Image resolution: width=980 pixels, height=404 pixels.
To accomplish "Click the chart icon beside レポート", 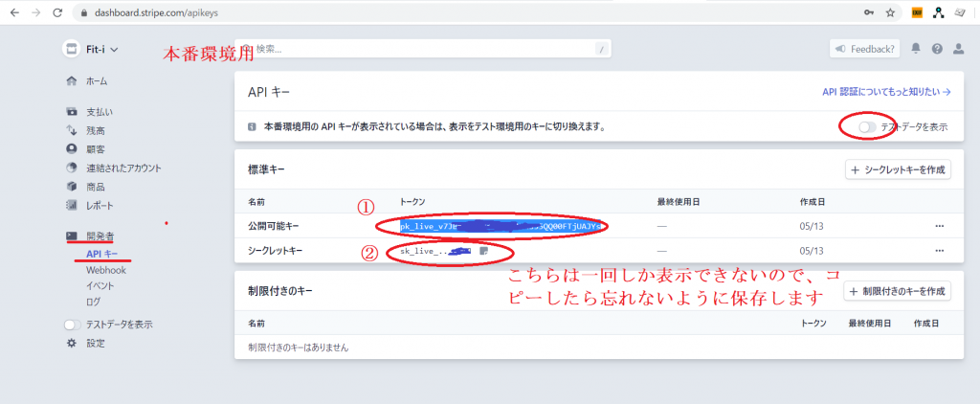I will [x=72, y=205].
